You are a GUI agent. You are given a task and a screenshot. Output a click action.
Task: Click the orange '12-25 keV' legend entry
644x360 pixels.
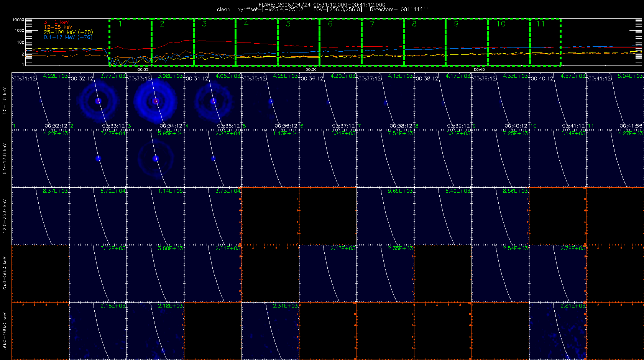click(x=58, y=27)
